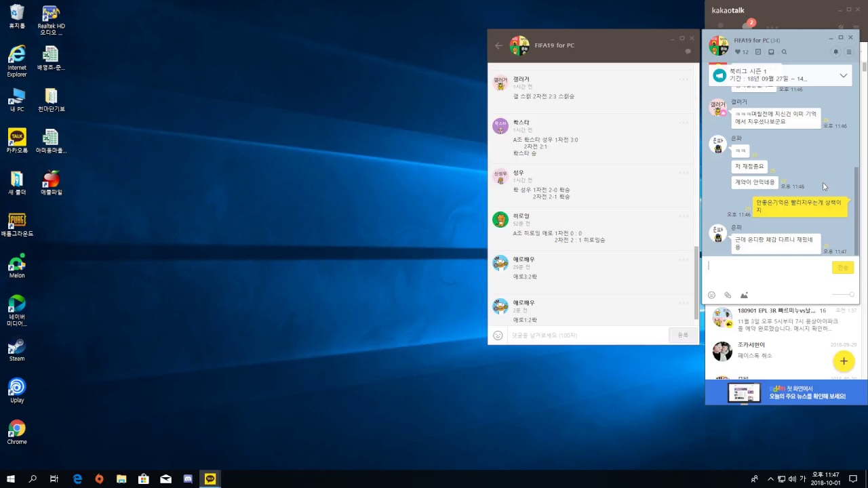Click 히로잉's green profile avatar in board

(x=500, y=220)
